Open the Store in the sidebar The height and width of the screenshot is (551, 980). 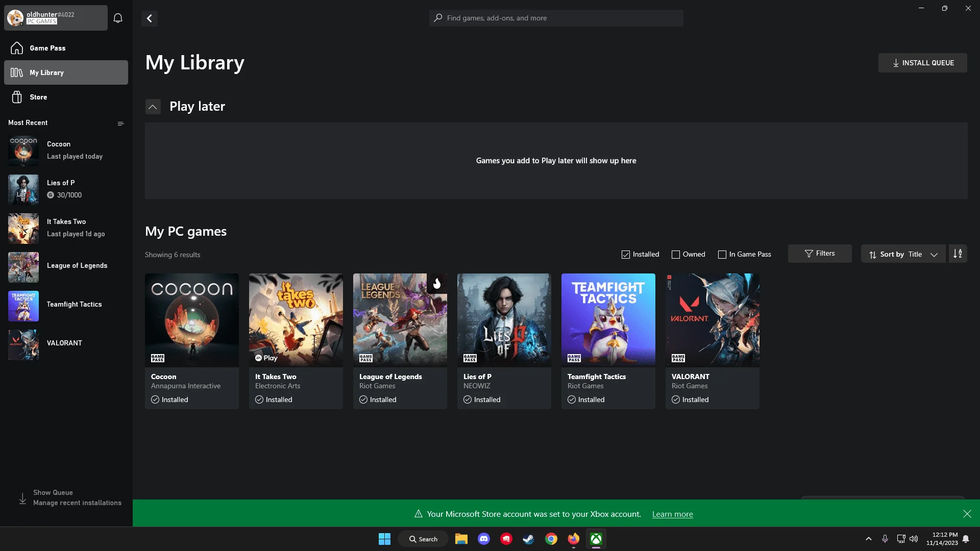point(66,97)
